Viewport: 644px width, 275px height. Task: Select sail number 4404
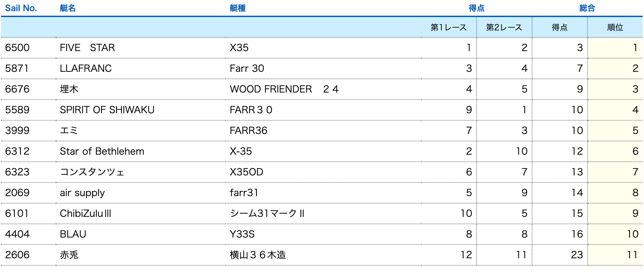(17, 234)
